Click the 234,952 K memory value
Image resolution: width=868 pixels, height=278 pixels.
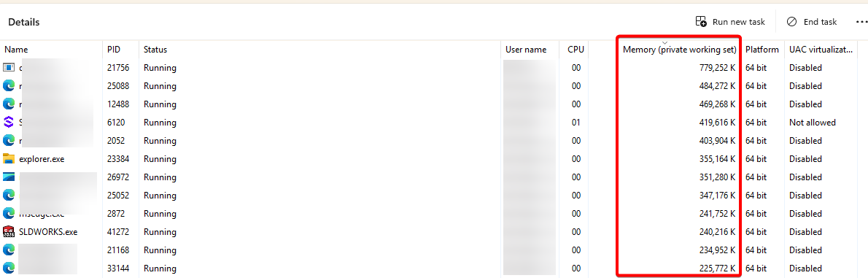point(718,250)
